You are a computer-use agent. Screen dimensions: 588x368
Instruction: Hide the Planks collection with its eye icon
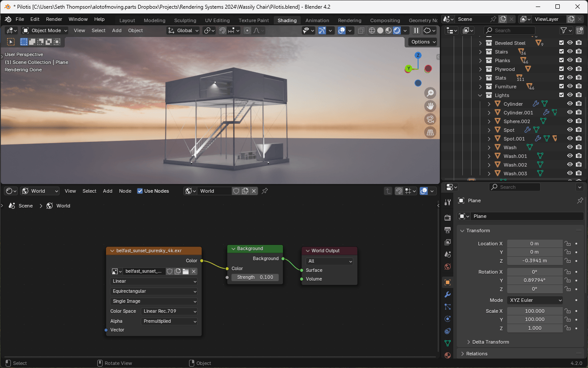570,60
